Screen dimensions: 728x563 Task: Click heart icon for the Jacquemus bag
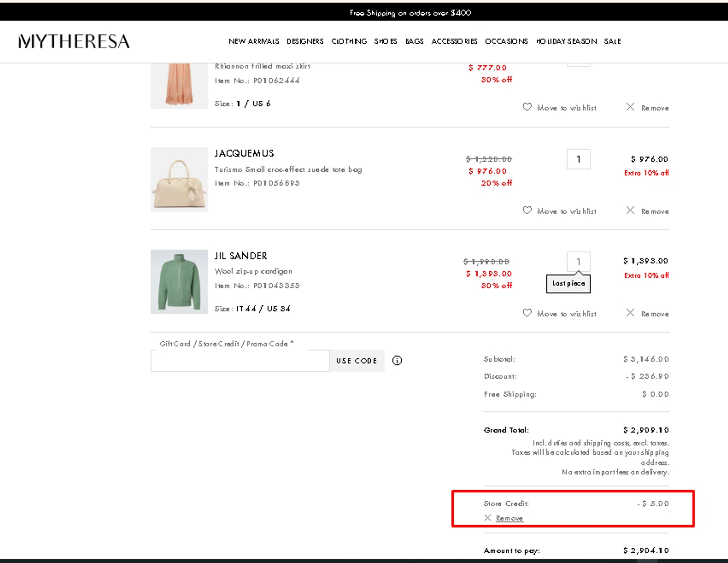[527, 210]
